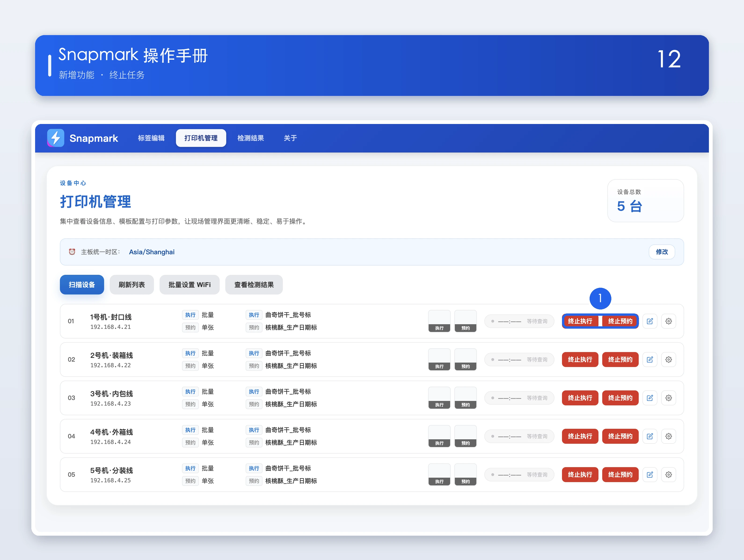Click 等待查询 status pill for 2号机
The height and width of the screenshot is (560, 744).
(519, 360)
